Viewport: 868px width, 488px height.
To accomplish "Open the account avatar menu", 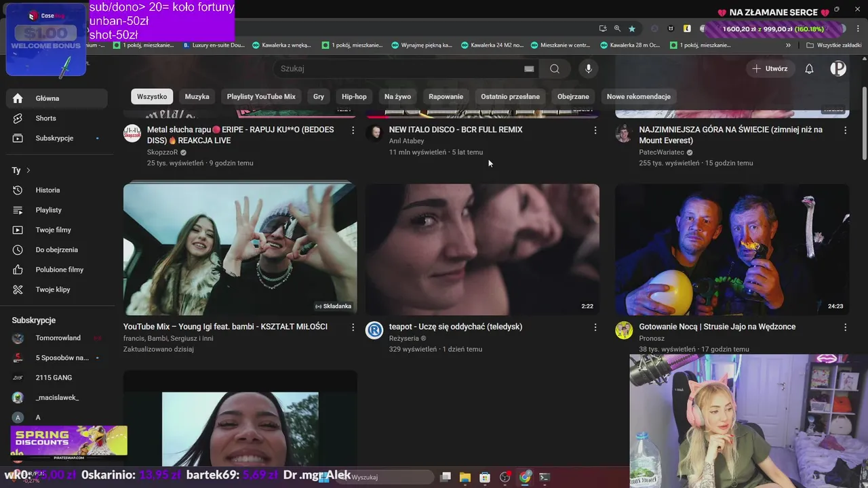I will [838, 68].
